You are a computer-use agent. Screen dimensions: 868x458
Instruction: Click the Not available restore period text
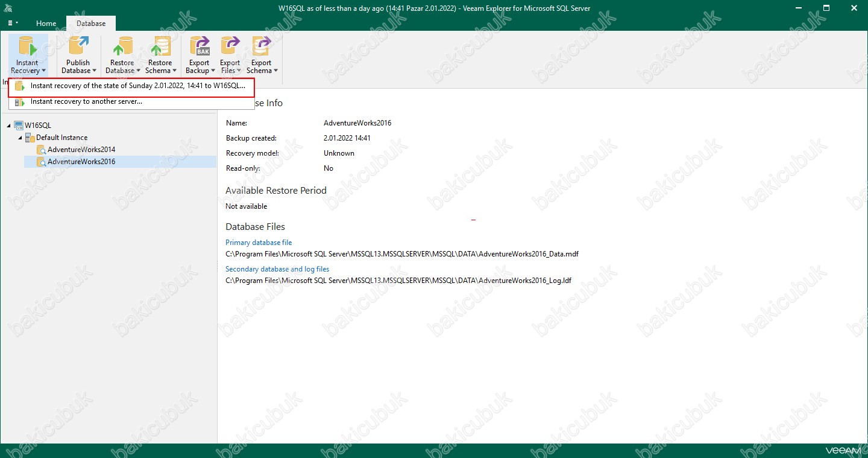pyautogui.click(x=246, y=206)
